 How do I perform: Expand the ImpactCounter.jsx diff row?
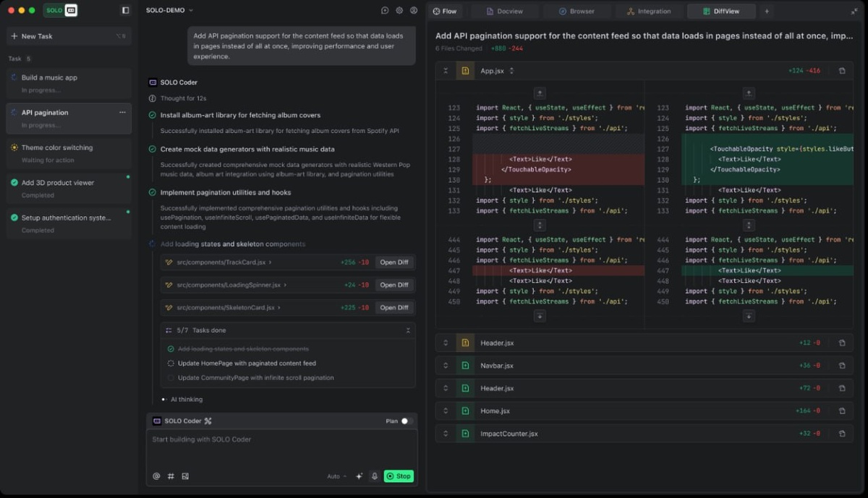tap(446, 434)
